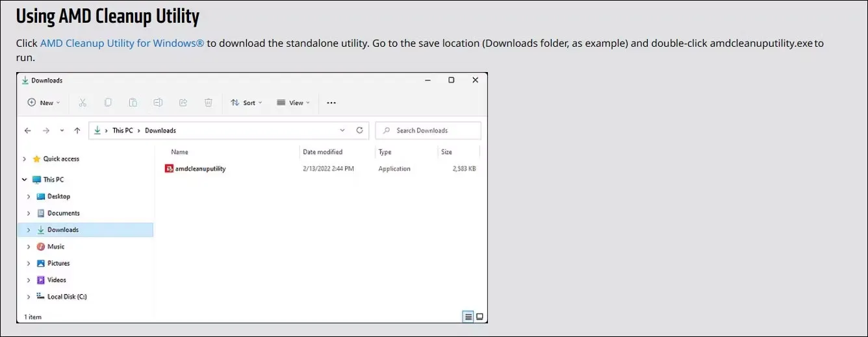Collapse the This PC node

point(25,180)
